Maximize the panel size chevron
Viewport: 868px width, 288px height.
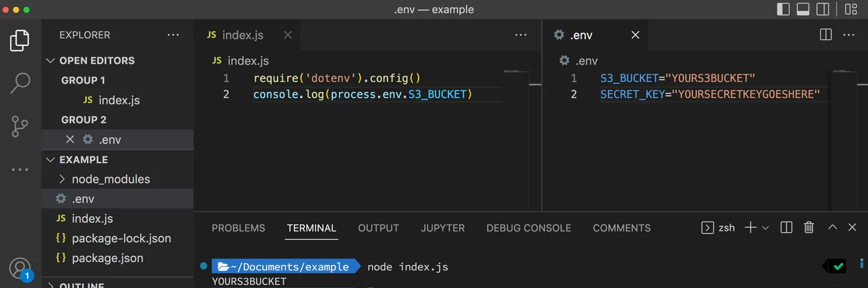(x=833, y=228)
